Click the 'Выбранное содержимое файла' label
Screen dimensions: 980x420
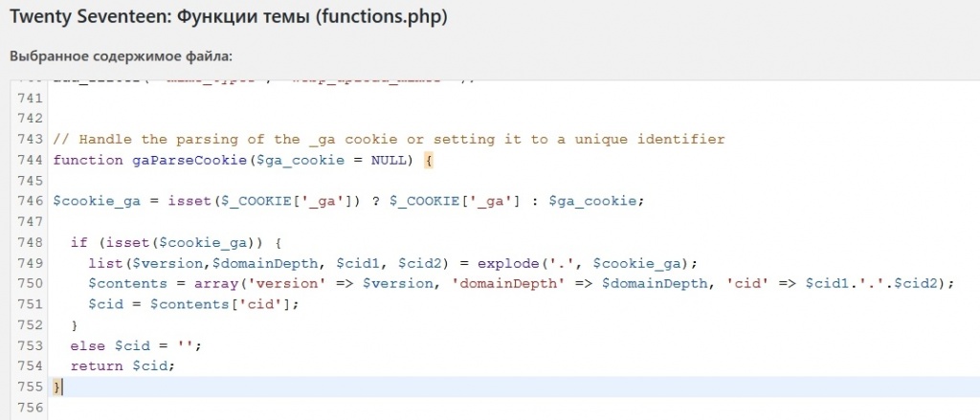(122, 56)
